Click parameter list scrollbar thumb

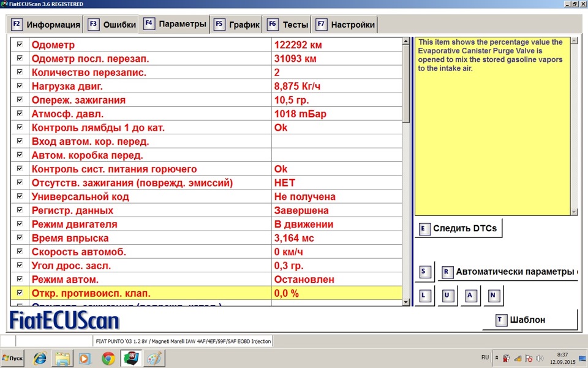[x=405, y=83]
